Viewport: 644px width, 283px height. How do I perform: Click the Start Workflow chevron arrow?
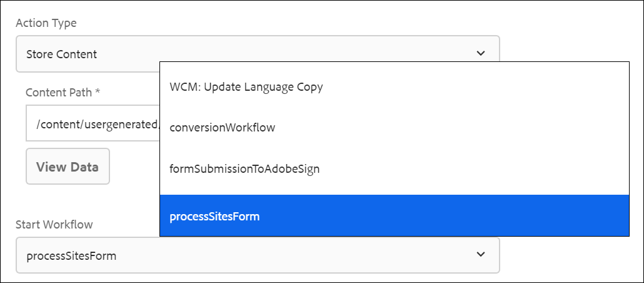tap(480, 255)
